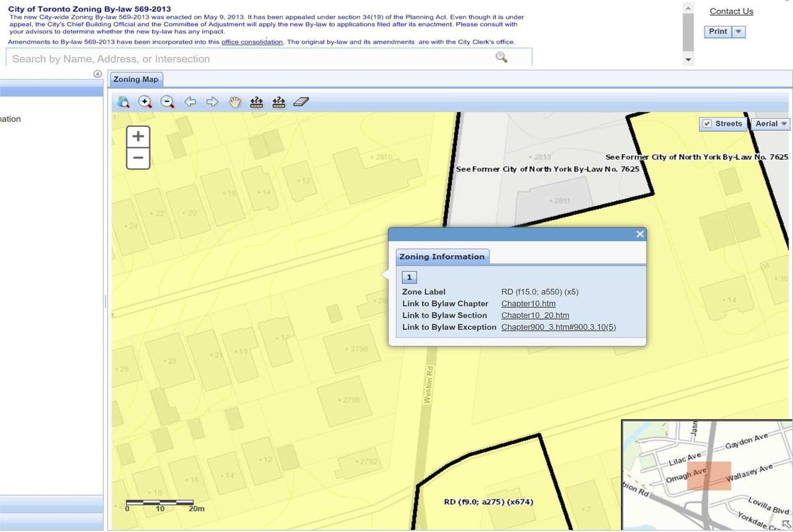Viewport: 793px width, 532px height.
Task: Select the measure tool beside the eraser
Action: 279,102
